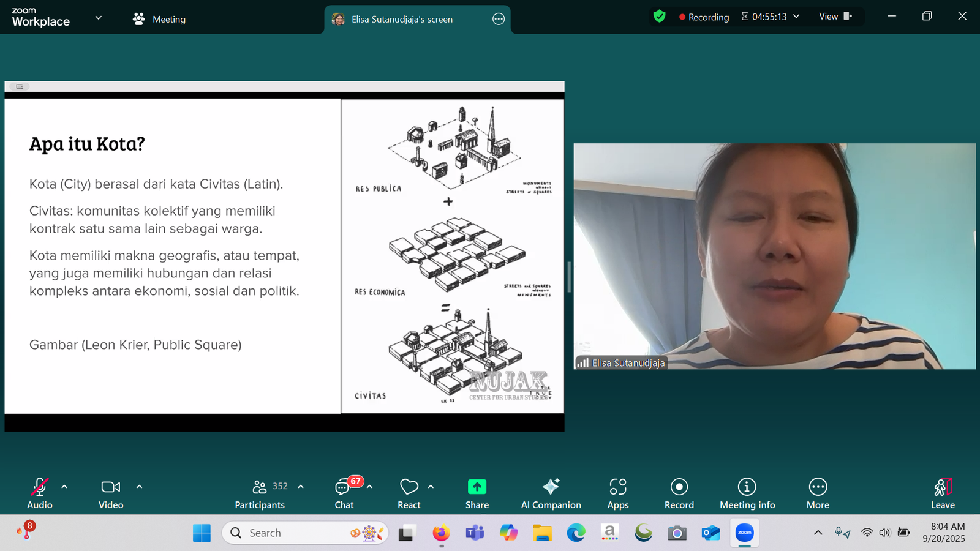Screen dimensions: 980x551
Task: Open the AI Companion panel
Action: coord(551,493)
